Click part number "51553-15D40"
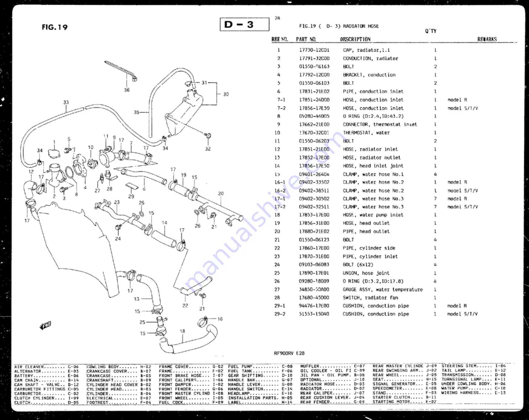The height and width of the screenshot is (420, 529). (x=314, y=314)
